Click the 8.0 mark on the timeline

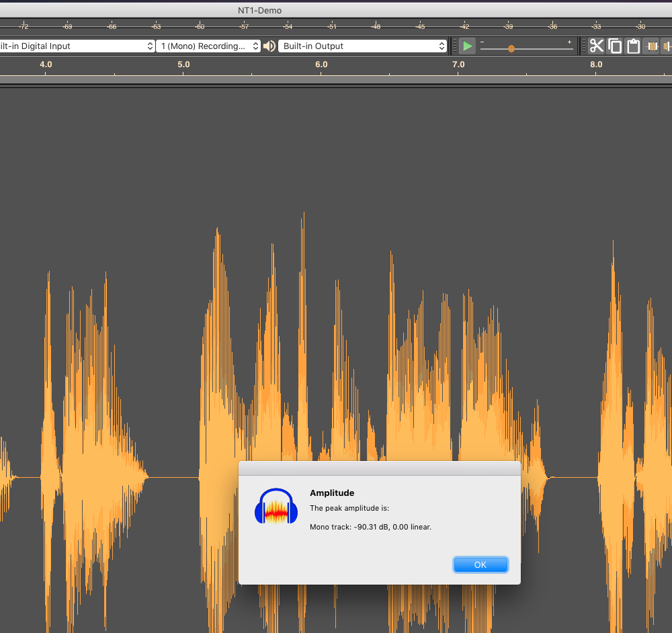(596, 65)
